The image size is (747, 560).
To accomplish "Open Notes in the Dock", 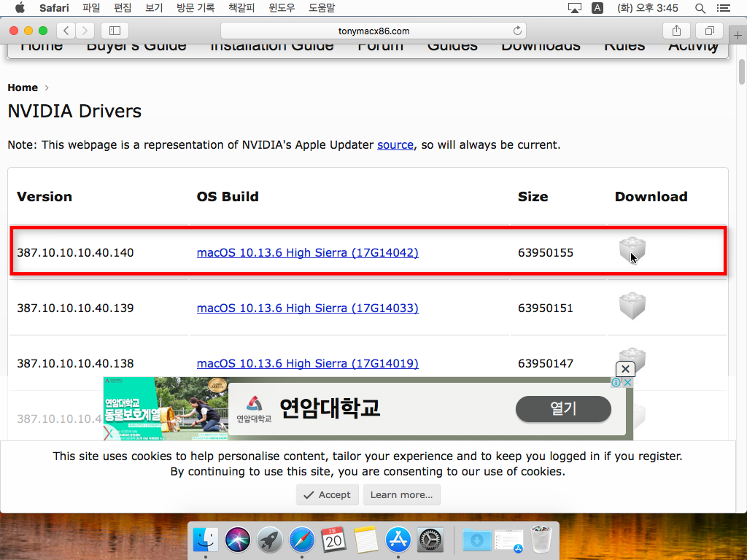I will [366, 540].
